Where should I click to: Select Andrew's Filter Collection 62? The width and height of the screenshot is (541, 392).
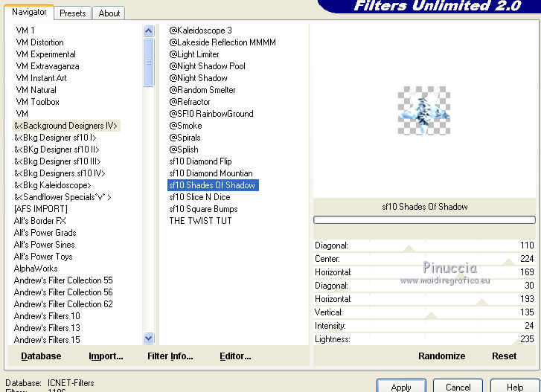[63, 304]
